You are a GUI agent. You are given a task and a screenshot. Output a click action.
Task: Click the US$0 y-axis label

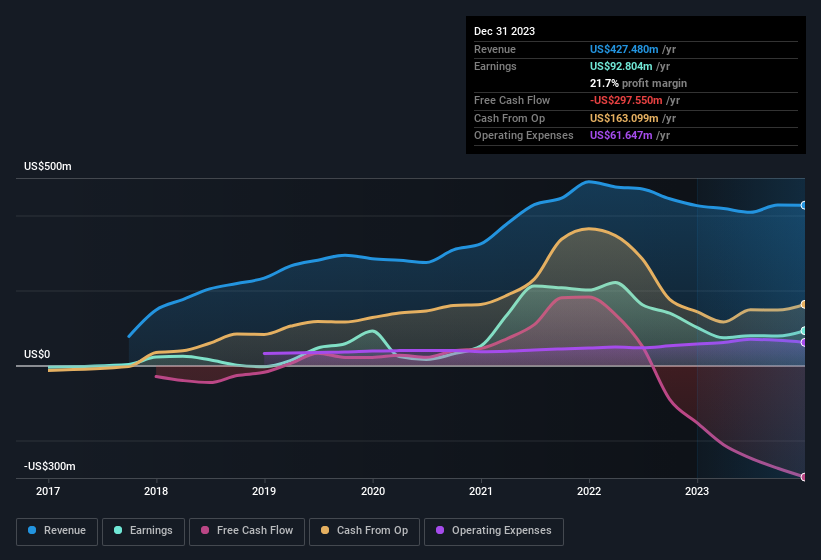tap(37, 354)
